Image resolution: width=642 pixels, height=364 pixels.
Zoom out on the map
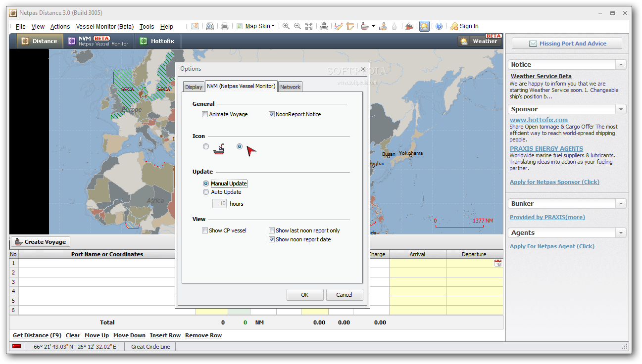pos(297,26)
